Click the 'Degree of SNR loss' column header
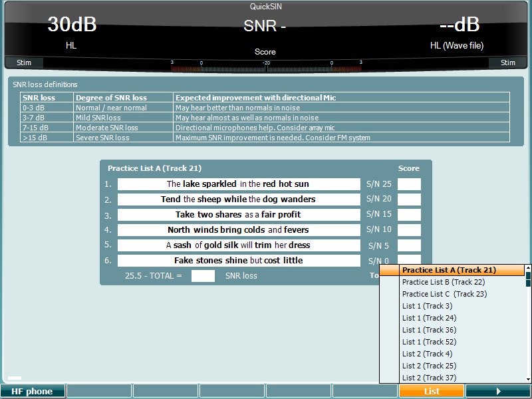 coord(124,98)
